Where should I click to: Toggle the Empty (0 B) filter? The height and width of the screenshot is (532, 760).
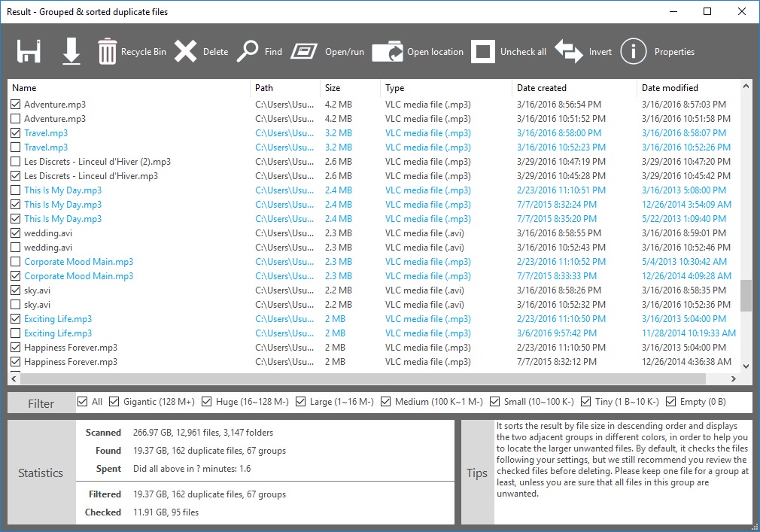click(x=670, y=402)
